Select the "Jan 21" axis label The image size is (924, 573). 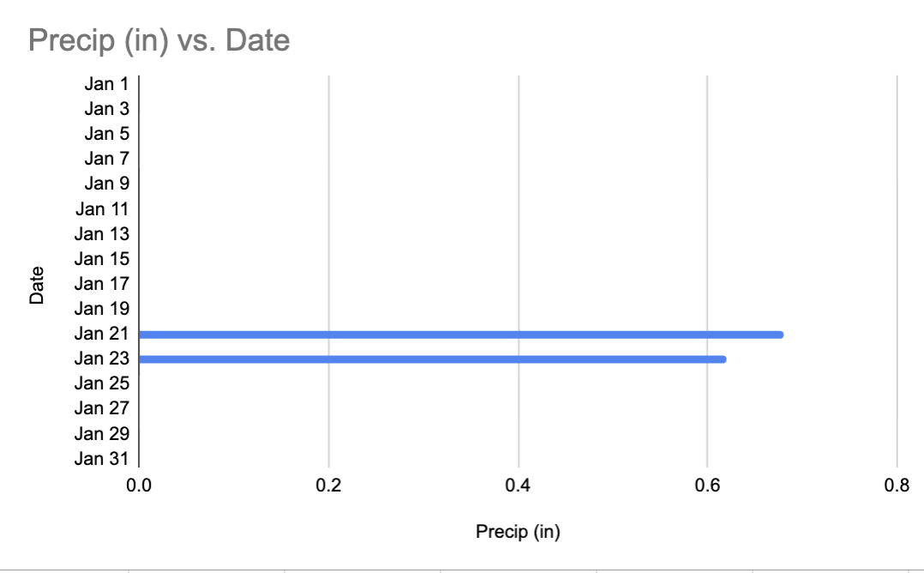[102, 334]
